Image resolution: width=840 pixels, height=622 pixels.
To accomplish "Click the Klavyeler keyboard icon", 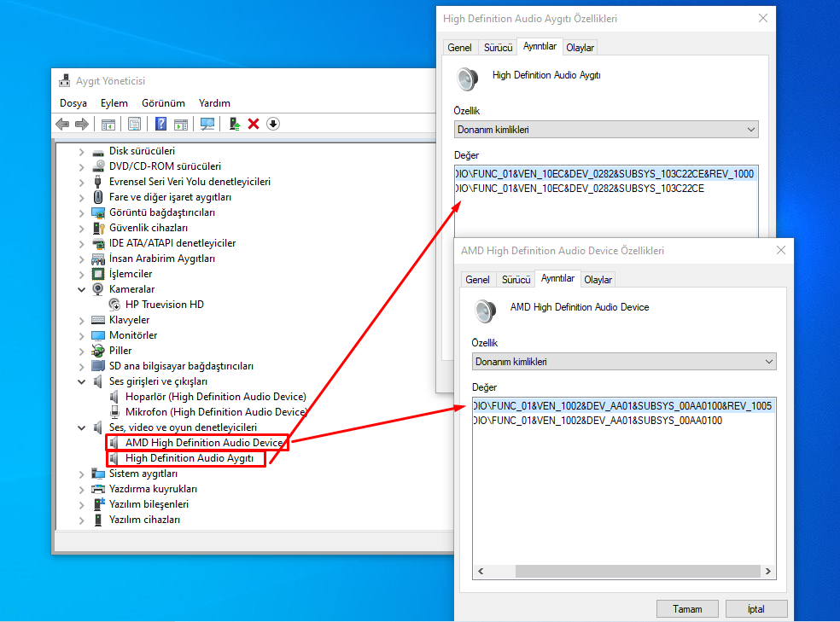I will (98, 320).
